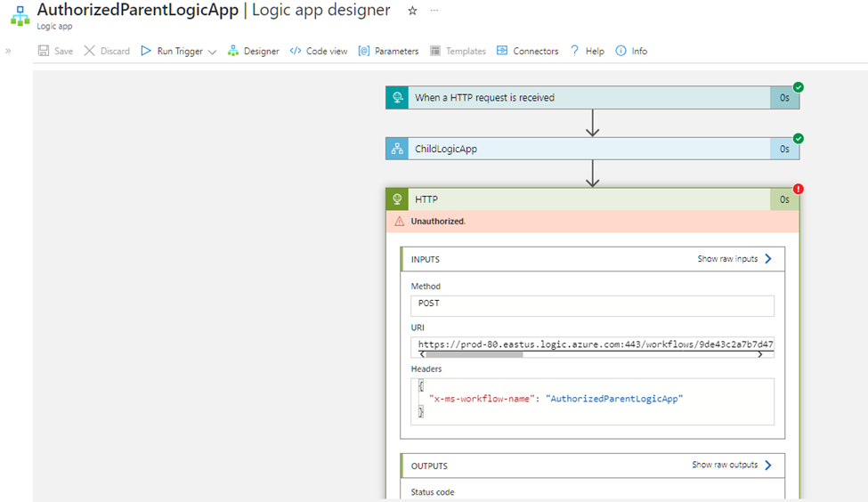Expand the ChildLogicApp action step
868x502 pixels.
click(592, 149)
